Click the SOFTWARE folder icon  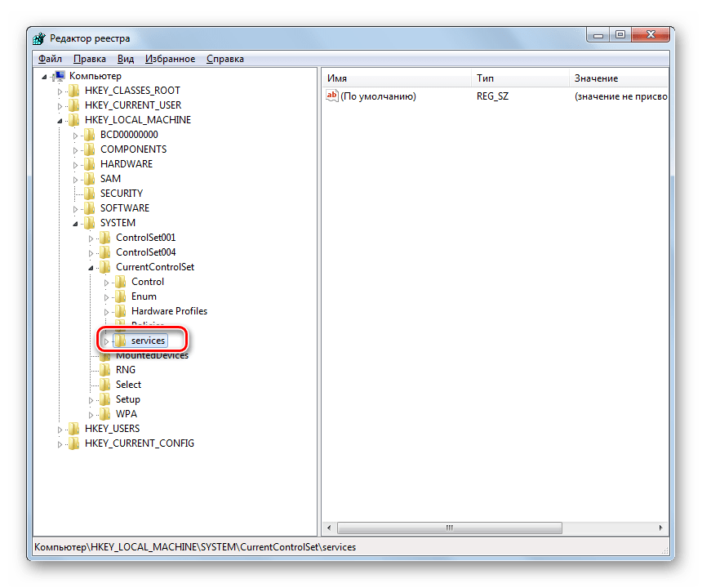point(90,208)
